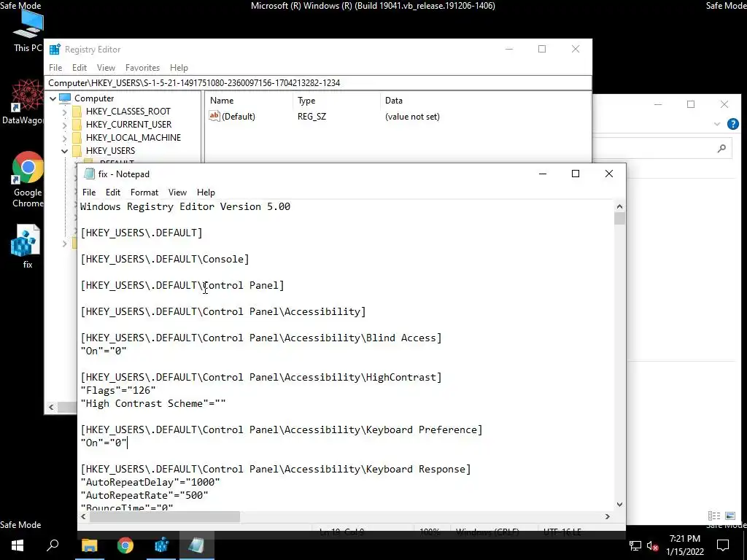The height and width of the screenshot is (560, 747).
Task: Switch to Chrome in the taskbar
Action: [125, 545]
